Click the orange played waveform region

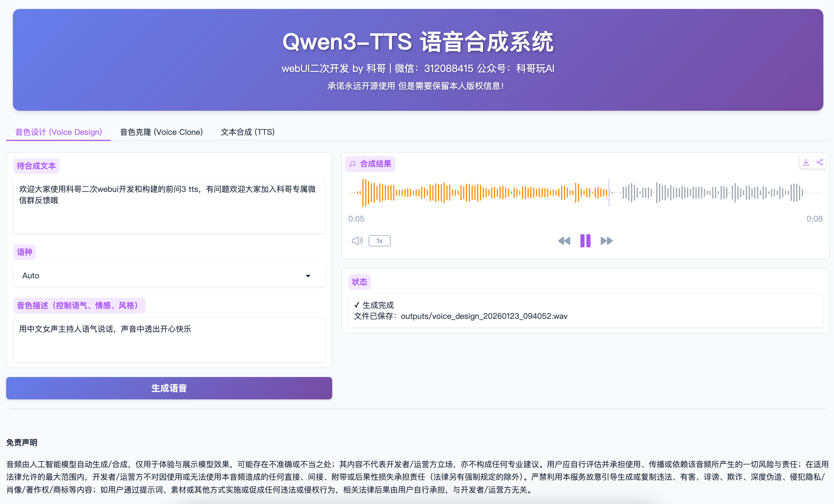coord(474,193)
